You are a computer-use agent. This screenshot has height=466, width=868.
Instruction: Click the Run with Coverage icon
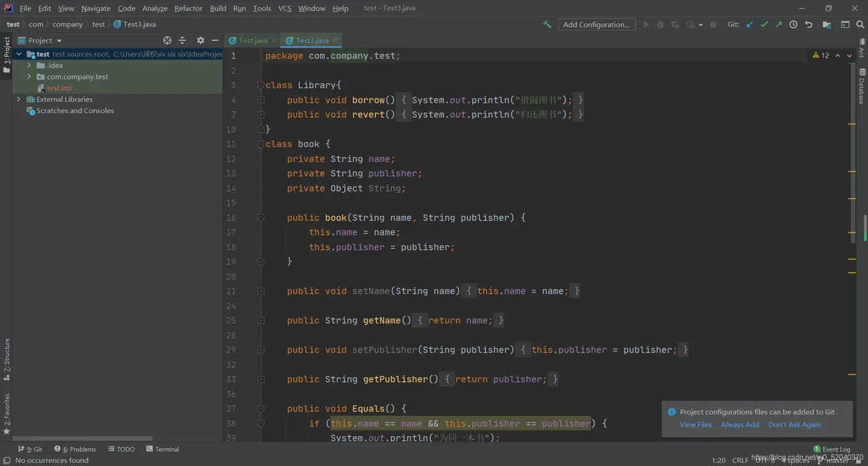point(675,24)
